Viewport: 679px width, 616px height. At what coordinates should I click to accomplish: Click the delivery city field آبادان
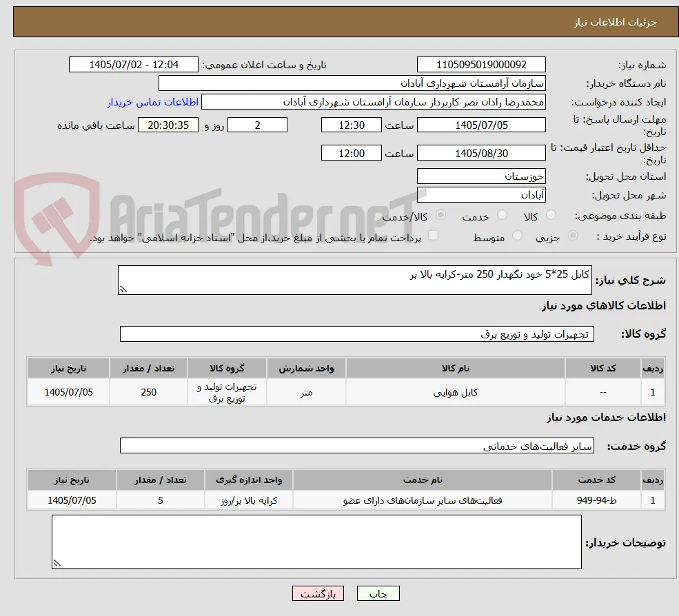(x=481, y=195)
